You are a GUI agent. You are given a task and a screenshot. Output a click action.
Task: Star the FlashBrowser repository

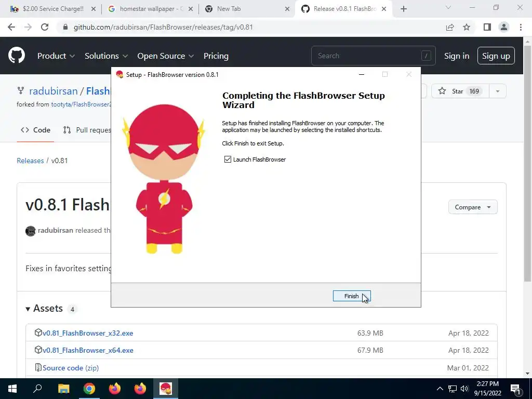coord(460,91)
